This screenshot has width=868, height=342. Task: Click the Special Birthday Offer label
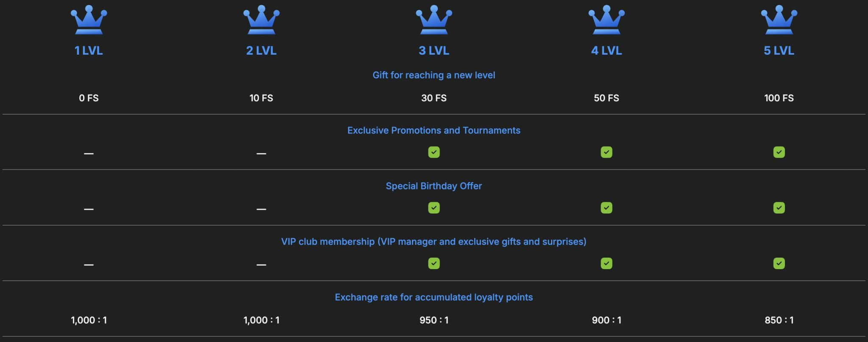(x=434, y=186)
